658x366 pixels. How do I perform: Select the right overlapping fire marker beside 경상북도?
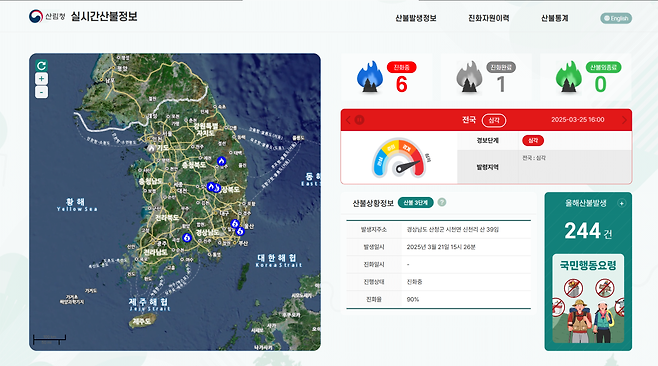pos(217,188)
